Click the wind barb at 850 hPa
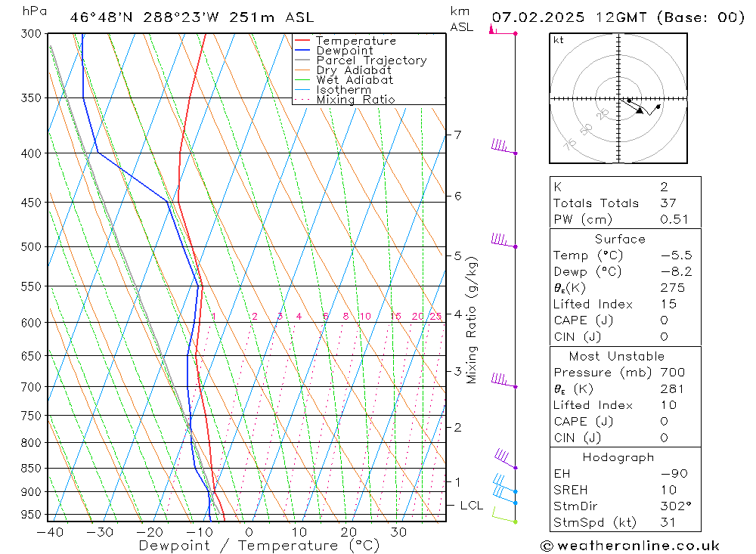This screenshot has width=756, height=554. pos(506,459)
